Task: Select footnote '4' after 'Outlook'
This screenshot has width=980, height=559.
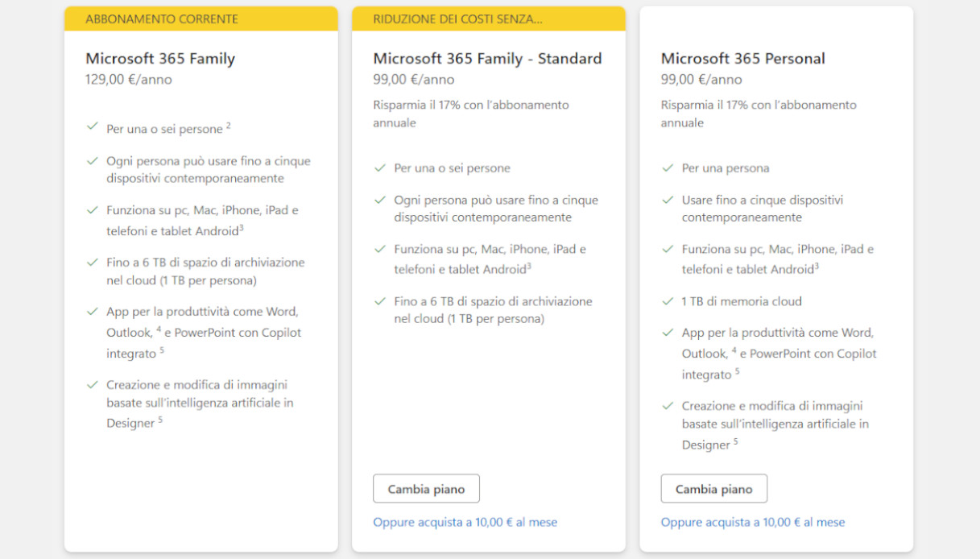Action: tap(158, 329)
